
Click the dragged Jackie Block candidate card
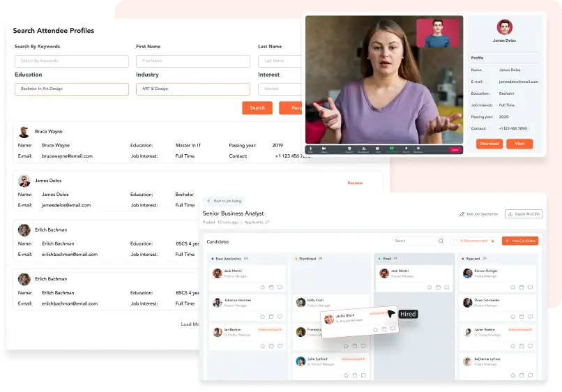point(360,322)
